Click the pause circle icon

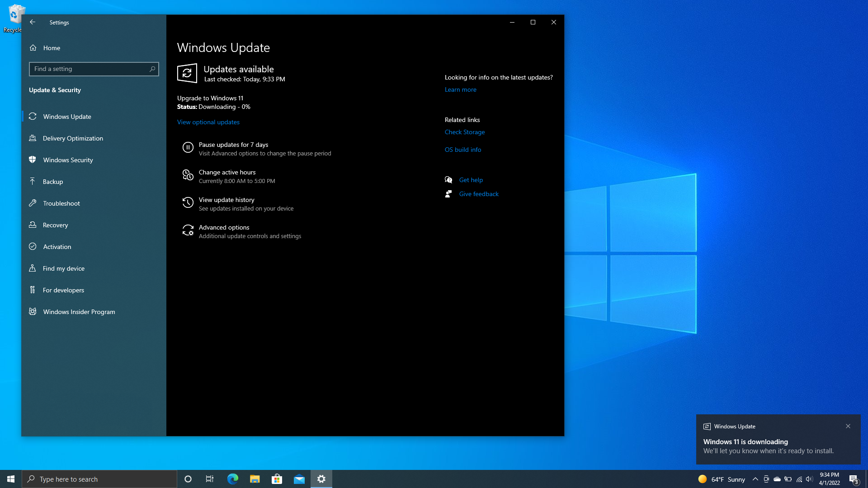(188, 147)
